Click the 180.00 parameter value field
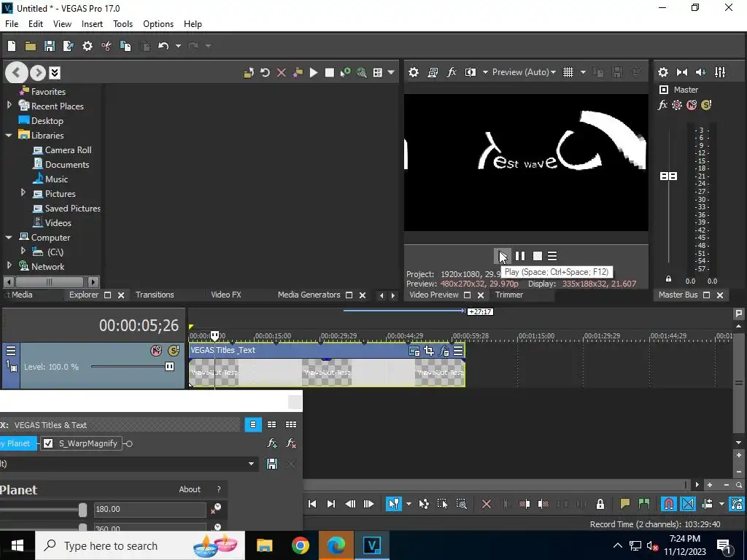Screen dimensions: 747x560 [150, 509]
